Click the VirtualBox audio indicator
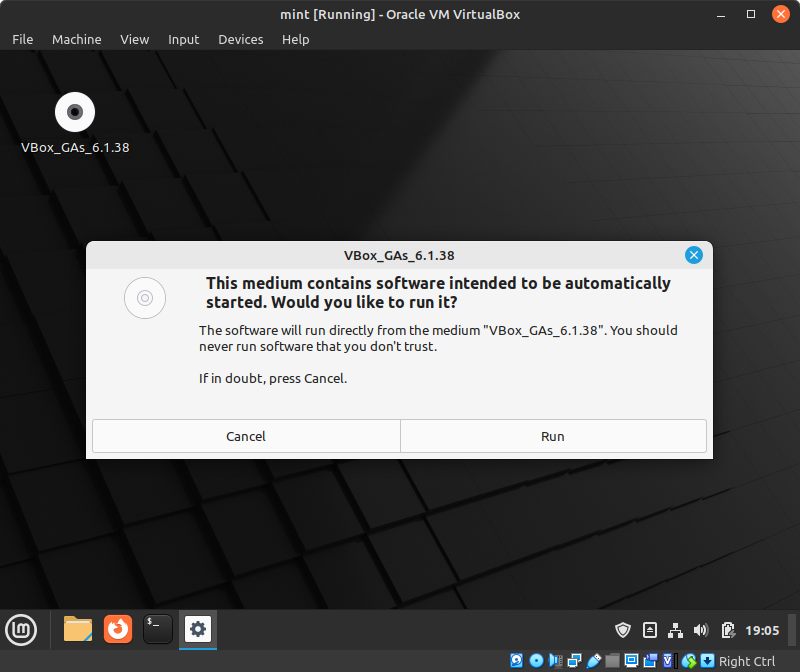 tap(555, 661)
